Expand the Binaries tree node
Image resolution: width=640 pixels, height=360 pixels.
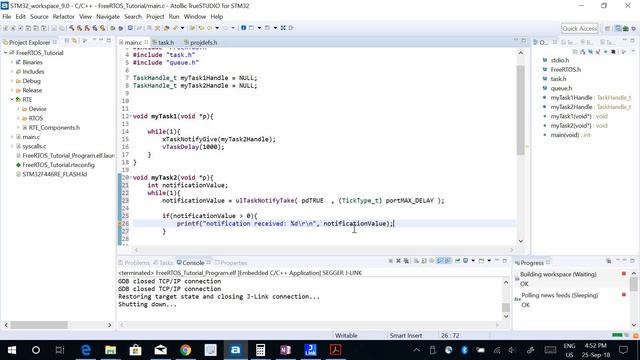click(x=12, y=62)
